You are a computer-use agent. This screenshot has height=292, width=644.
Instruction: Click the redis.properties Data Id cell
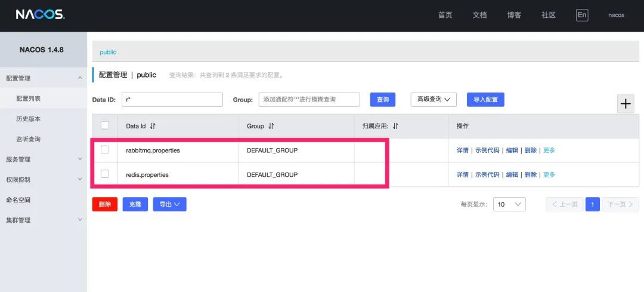pos(147,175)
